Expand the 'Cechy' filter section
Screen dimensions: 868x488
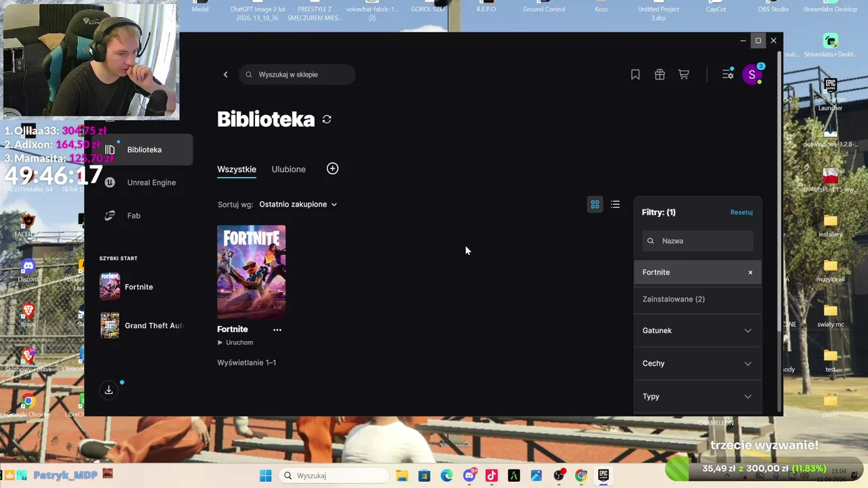(x=698, y=363)
